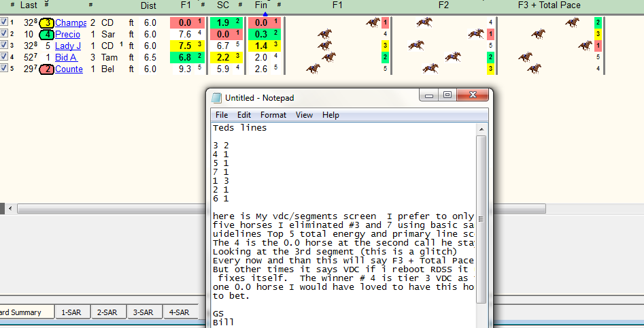Screen dimensions: 644x328
Task: Click the Dist column header
Action: click(149, 5)
